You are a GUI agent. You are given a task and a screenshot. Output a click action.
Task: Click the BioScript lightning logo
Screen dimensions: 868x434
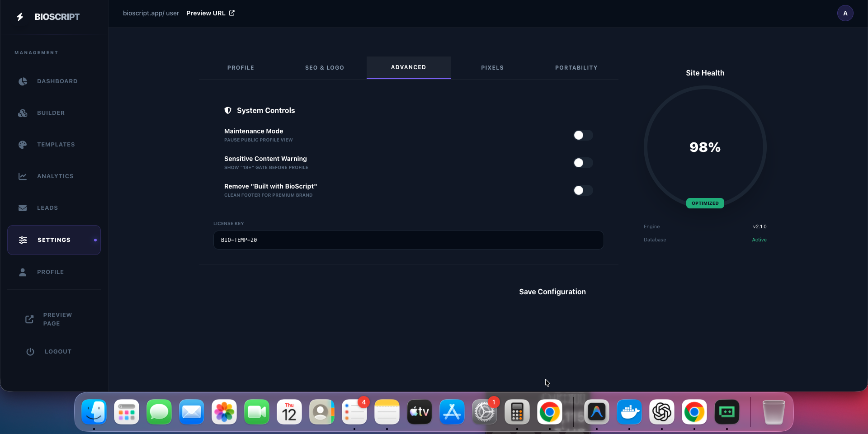(19, 16)
